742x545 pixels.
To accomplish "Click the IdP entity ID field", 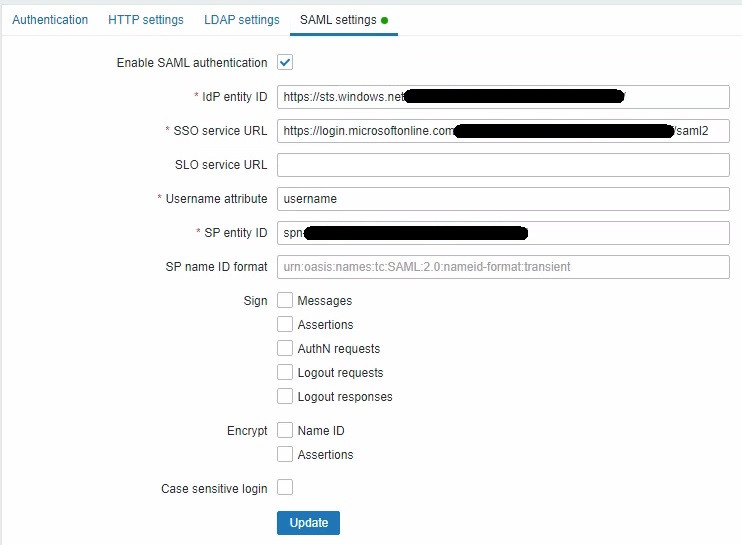I will coord(503,97).
